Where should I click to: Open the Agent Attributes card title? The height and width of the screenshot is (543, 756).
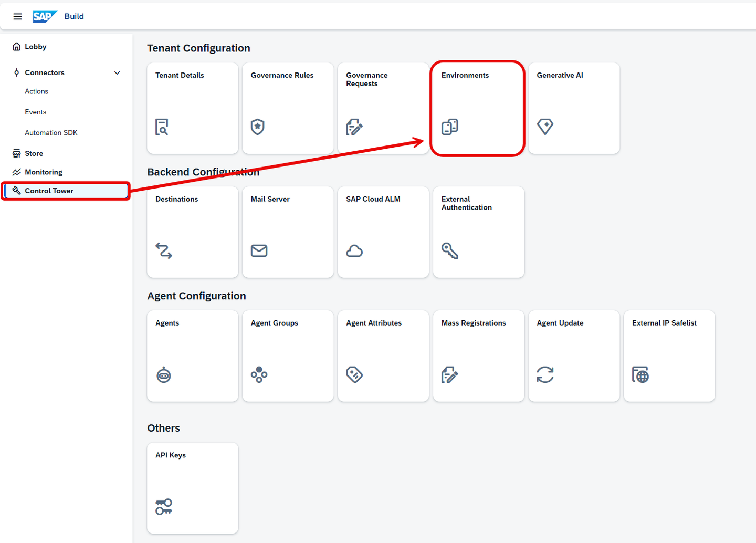click(374, 323)
